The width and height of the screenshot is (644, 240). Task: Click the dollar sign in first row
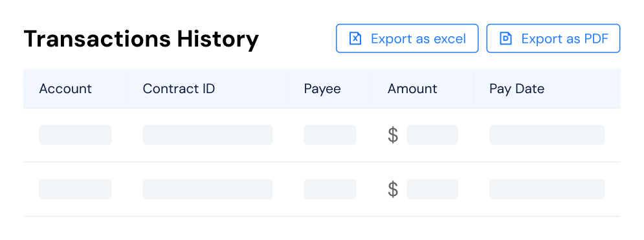tap(393, 135)
